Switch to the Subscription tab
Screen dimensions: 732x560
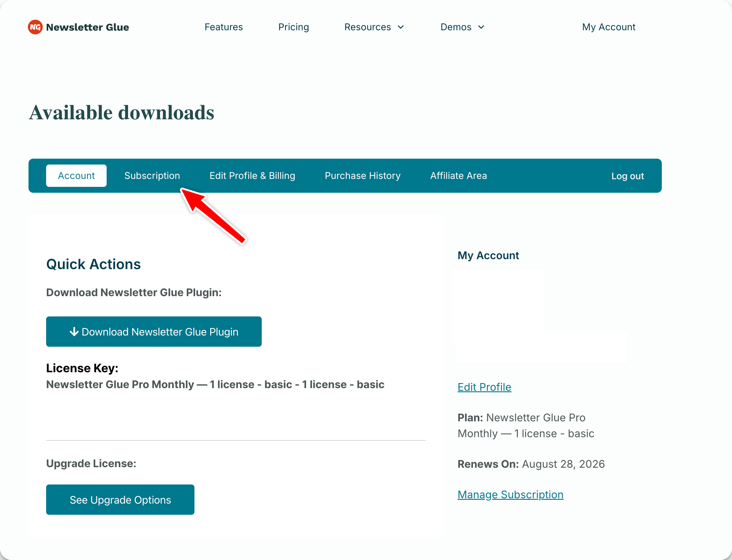click(x=152, y=176)
